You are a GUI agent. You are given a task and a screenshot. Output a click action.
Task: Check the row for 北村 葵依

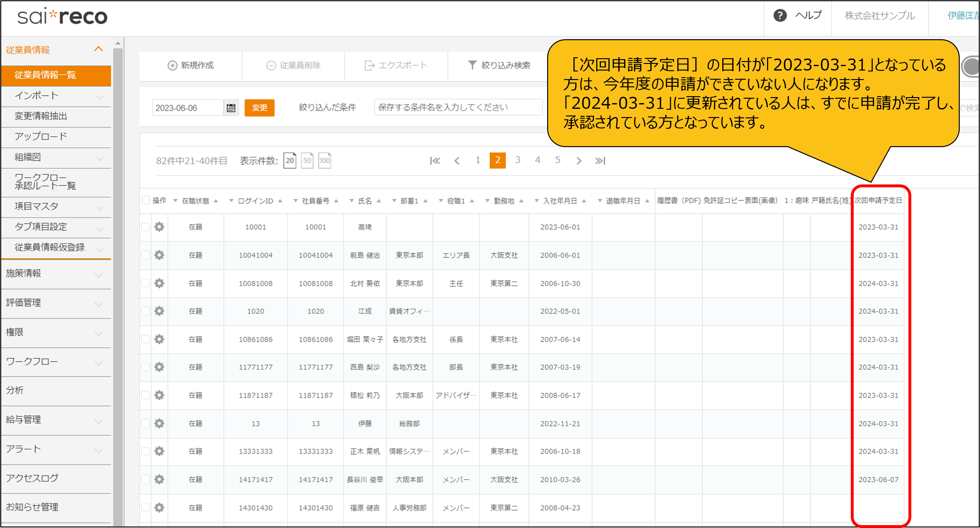145,283
